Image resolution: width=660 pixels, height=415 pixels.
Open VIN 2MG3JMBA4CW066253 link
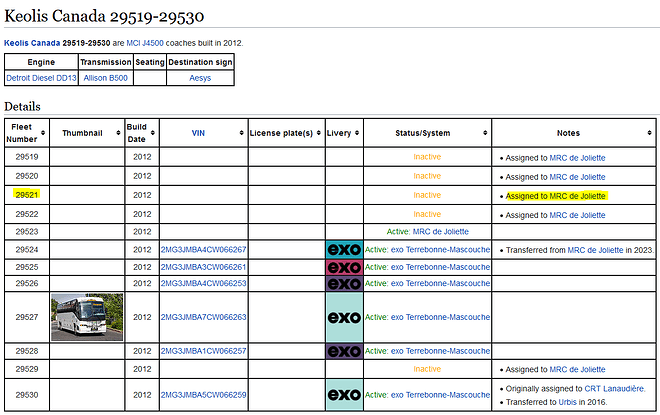point(203,283)
